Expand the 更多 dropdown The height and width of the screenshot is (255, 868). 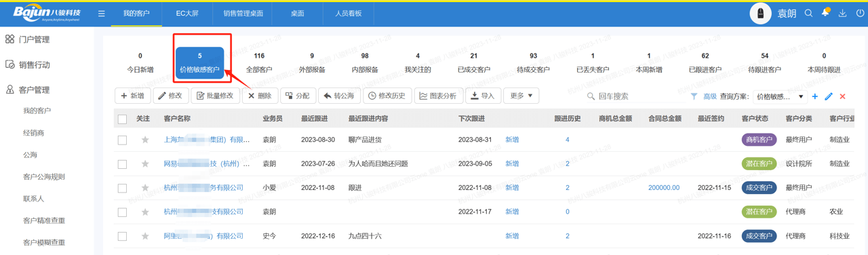pos(521,96)
